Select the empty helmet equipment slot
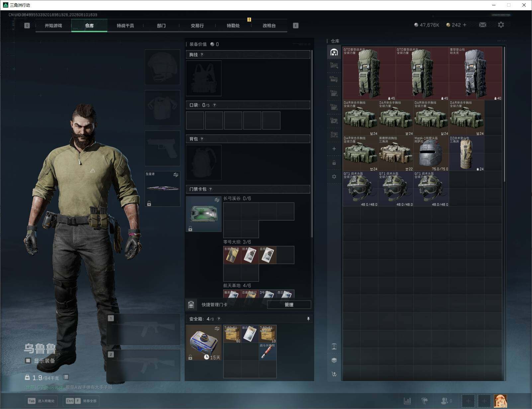 pos(162,67)
